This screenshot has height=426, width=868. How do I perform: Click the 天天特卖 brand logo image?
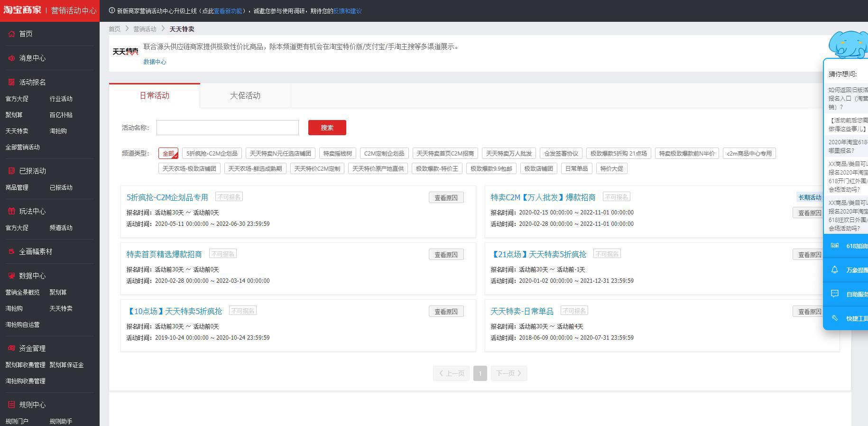[125, 51]
